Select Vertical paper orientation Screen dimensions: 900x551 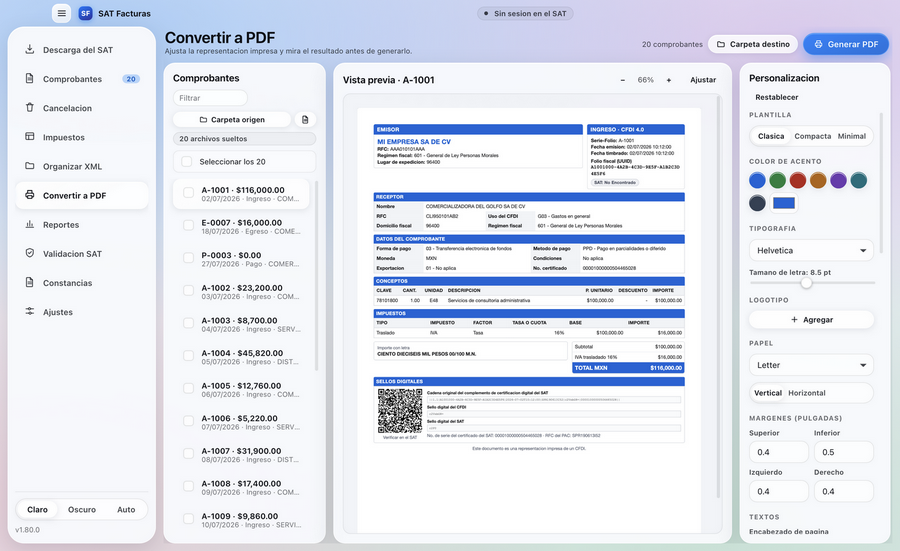click(767, 393)
